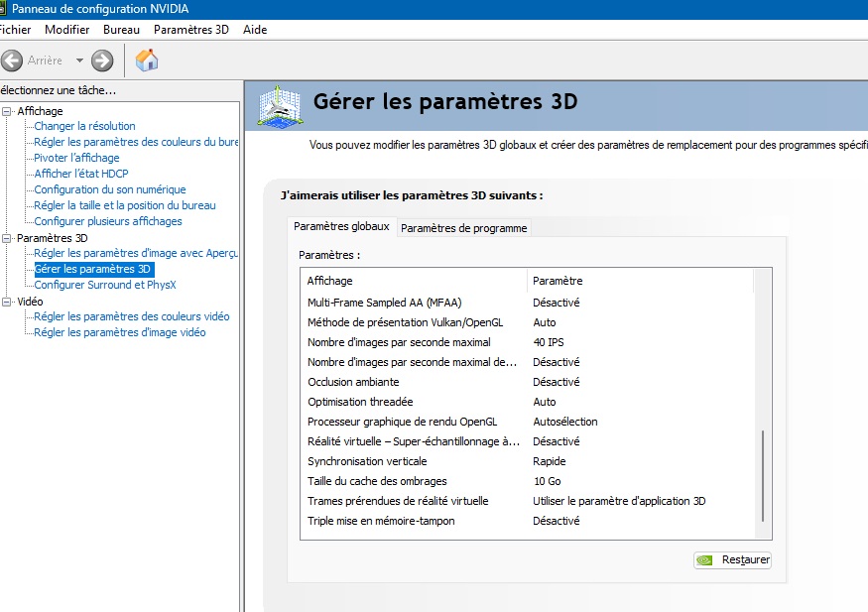This screenshot has height=612, width=868.
Task: Click the Autosélection value
Action: coord(565,423)
